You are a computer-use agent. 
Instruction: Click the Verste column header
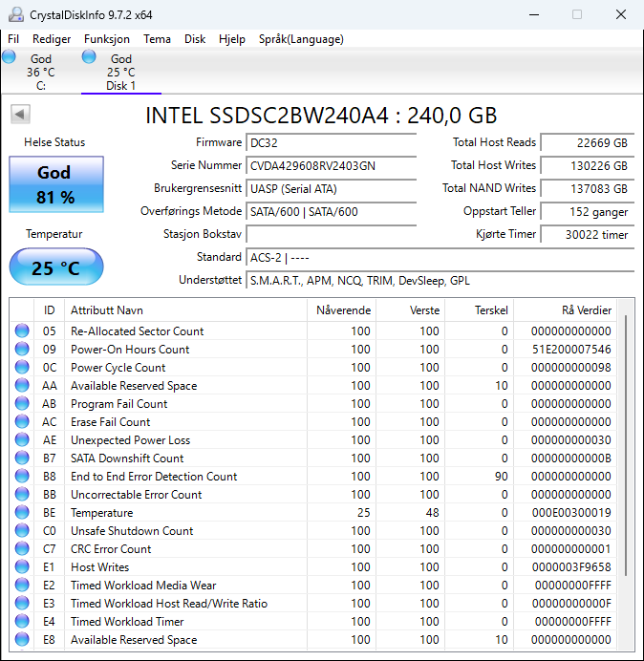[410, 310]
